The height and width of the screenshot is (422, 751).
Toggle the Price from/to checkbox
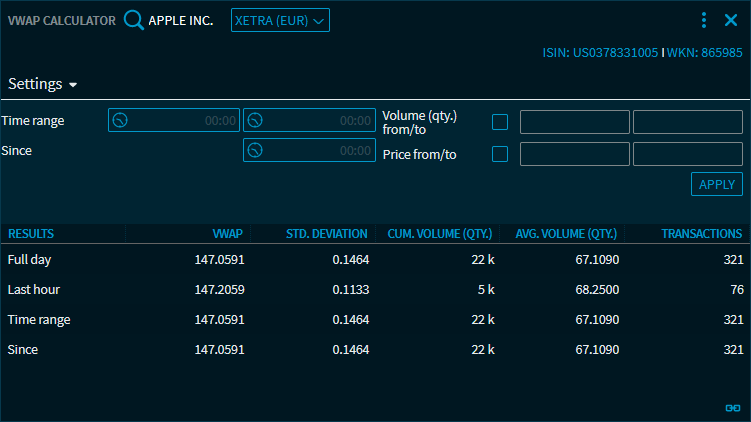[500, 154]
